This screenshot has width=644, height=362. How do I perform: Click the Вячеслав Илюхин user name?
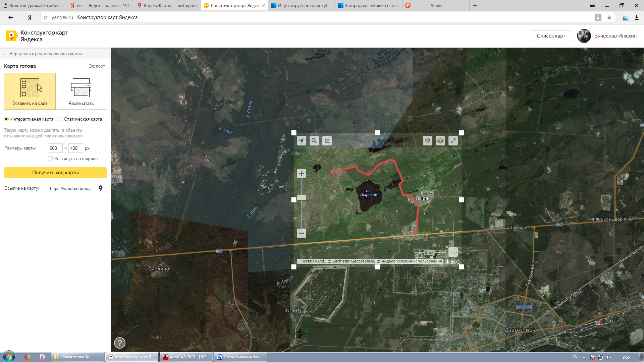(x=615, y=36)
